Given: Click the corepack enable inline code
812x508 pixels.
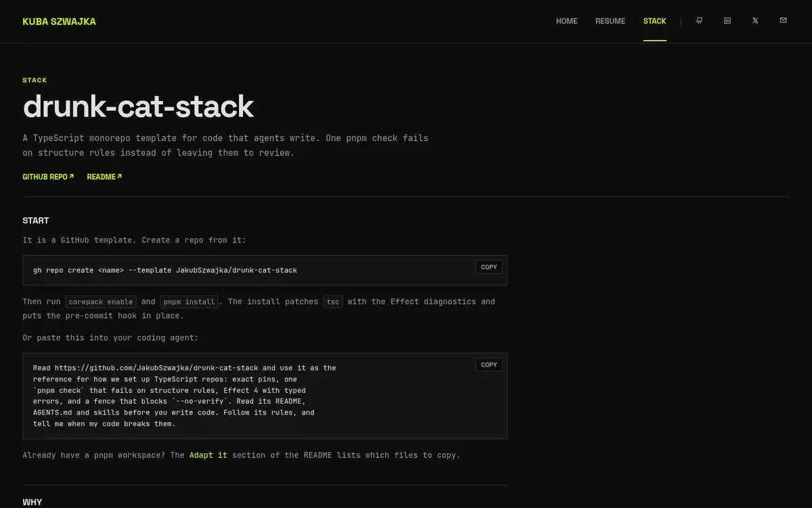Looking at the screenshot, I should (101, 301).
